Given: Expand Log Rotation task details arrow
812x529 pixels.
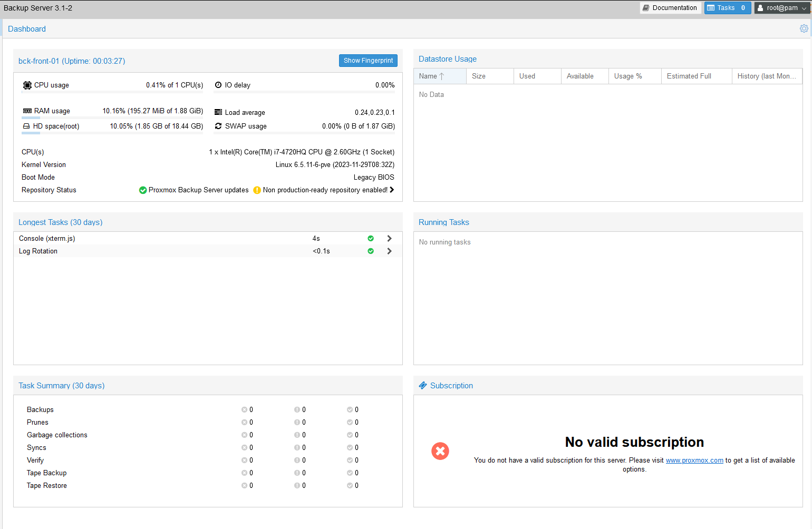Looking at the screenshot, I should tap(389, 251).
